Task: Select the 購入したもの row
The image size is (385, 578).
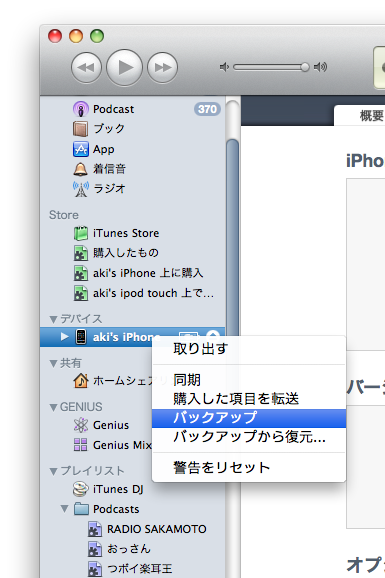Action: click(x=133, y=253)
